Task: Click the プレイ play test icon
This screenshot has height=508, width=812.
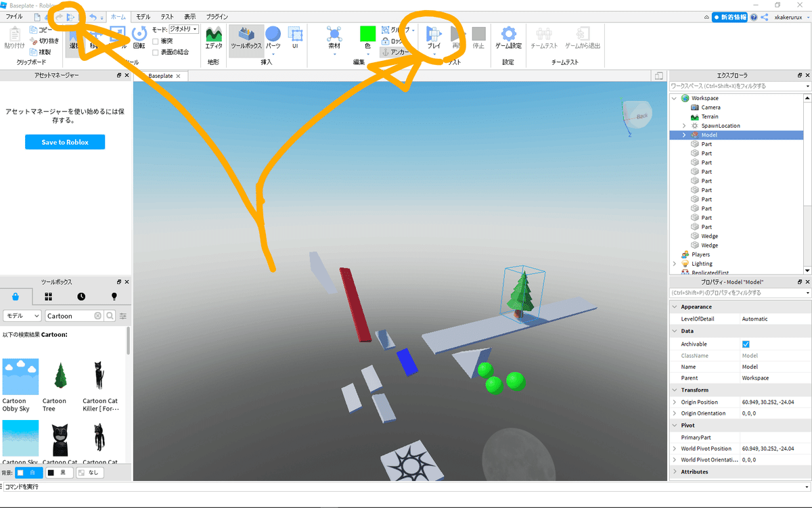Action: (433, 38)
